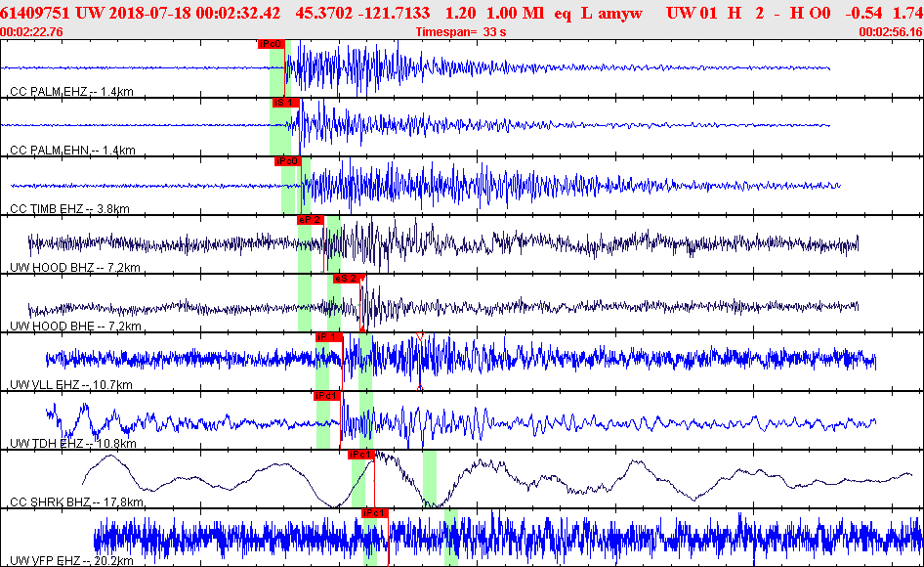The image size is (924, 567).
Task: Click the Timespan= 33 s text
Action: coord(461,32)
